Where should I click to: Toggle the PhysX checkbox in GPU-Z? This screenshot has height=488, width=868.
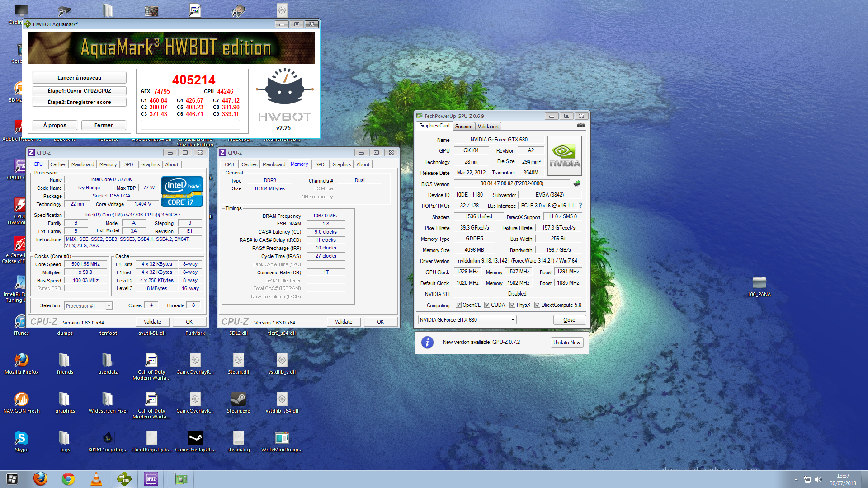[512, 305]
